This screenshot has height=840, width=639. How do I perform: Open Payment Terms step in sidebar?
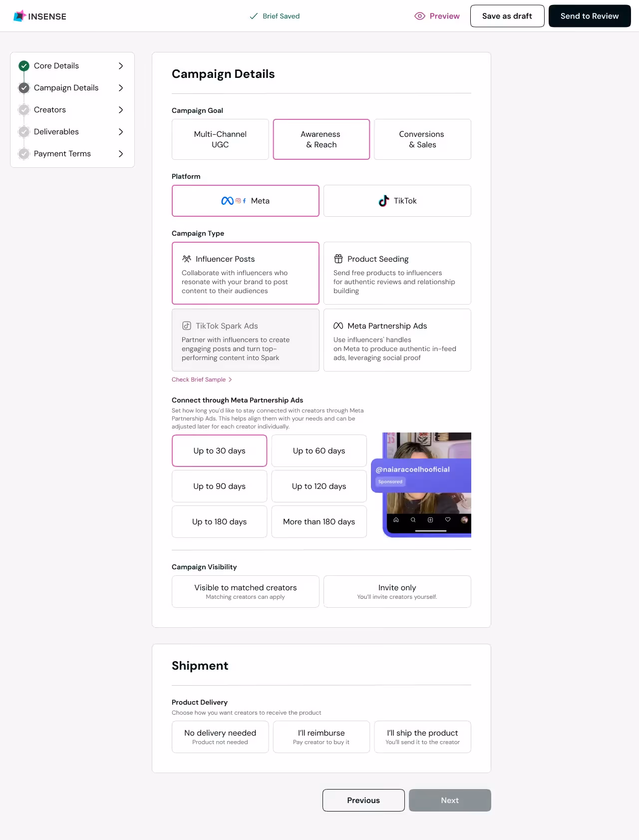[72, 154]
